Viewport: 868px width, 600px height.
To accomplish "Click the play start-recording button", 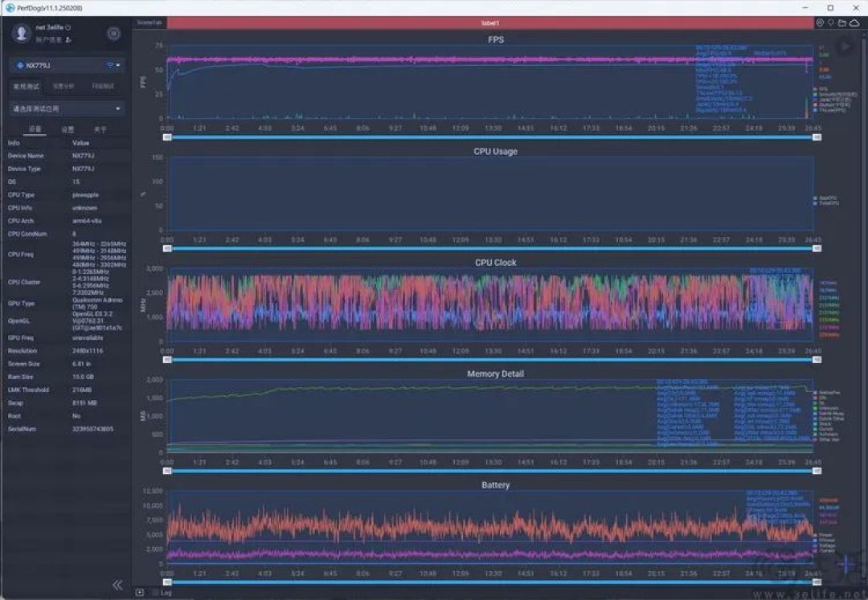I will coord(845,47).
